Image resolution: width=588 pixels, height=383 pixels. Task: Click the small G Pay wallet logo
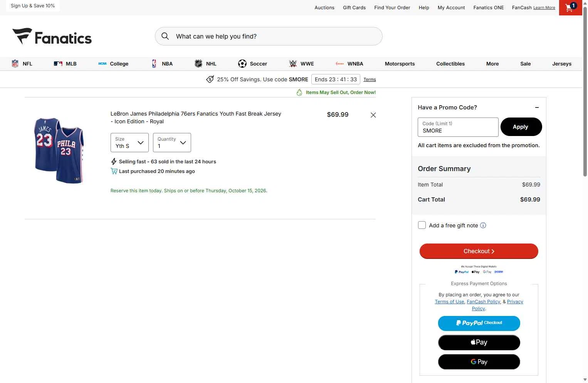point(487,272)
